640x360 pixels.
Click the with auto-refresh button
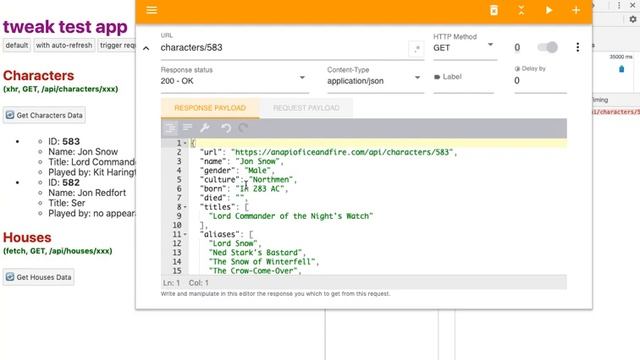(x=64, y=45)
